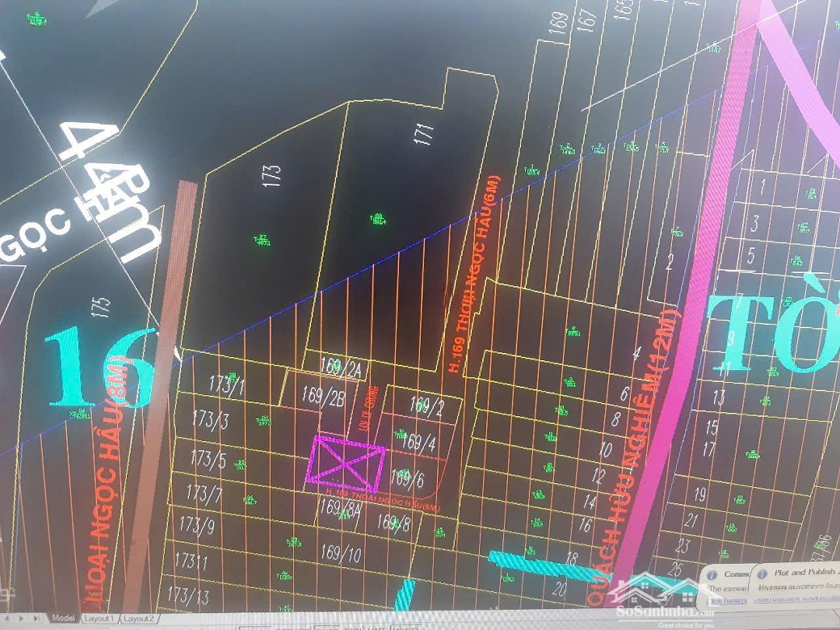This screenshot has height=630, width=840.
Task: Switch to the Model tab
Action: coord(64,618)
